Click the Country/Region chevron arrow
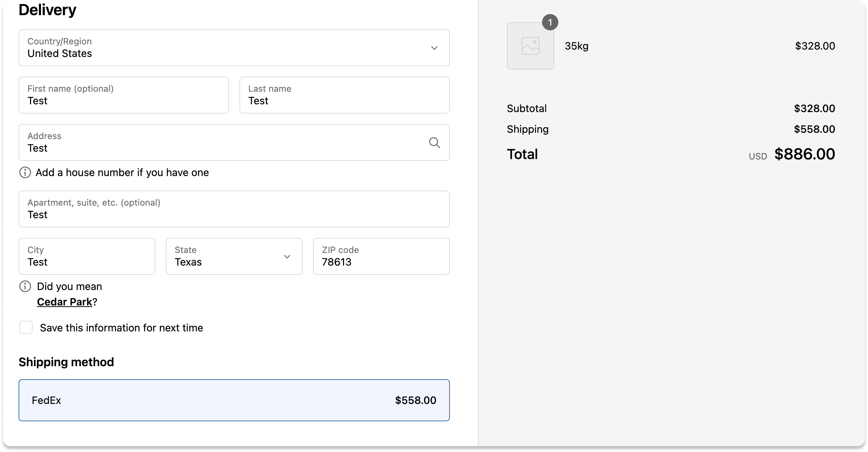Screen dimensions: 868x452 point(434,48)
